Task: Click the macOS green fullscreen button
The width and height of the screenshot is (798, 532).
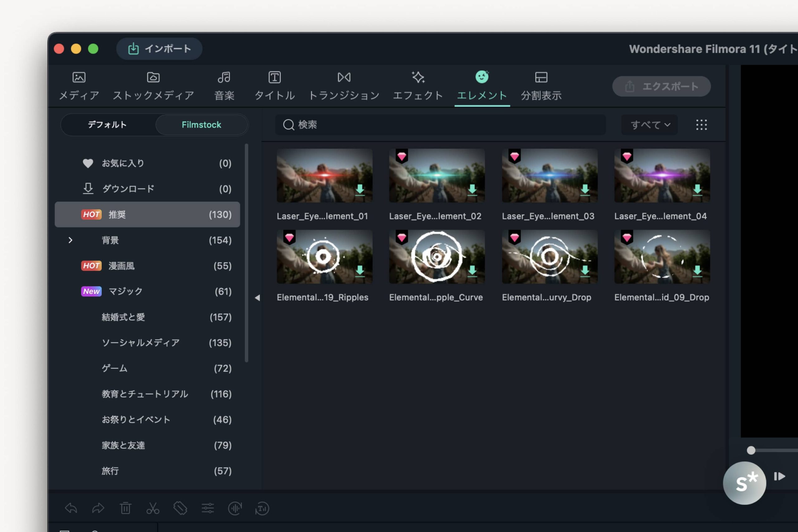Action: [x=93, y=49]
